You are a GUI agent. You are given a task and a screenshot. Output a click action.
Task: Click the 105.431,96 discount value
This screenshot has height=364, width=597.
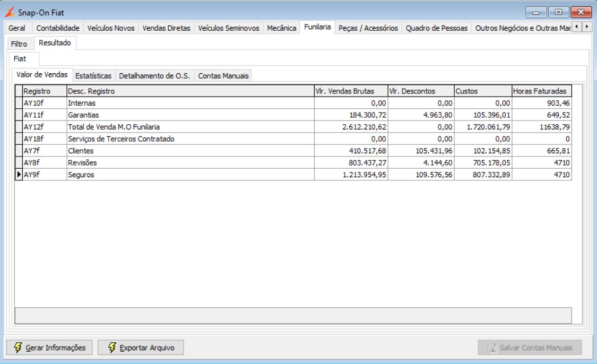421,151
